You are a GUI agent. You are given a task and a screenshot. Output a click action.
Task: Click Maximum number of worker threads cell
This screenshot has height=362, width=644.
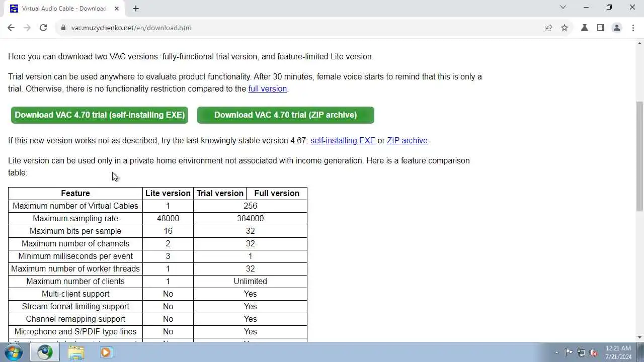(75, 268)
